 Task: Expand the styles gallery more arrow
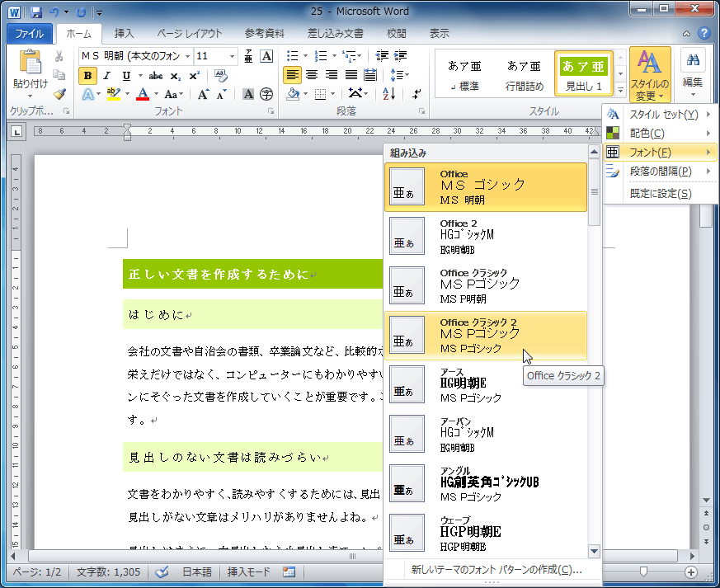point(620,91)
